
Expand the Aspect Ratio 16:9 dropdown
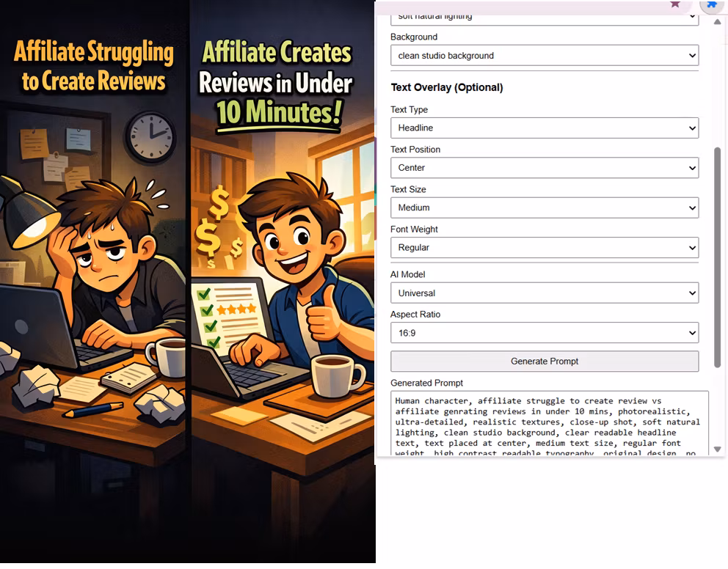pos(544,333)
